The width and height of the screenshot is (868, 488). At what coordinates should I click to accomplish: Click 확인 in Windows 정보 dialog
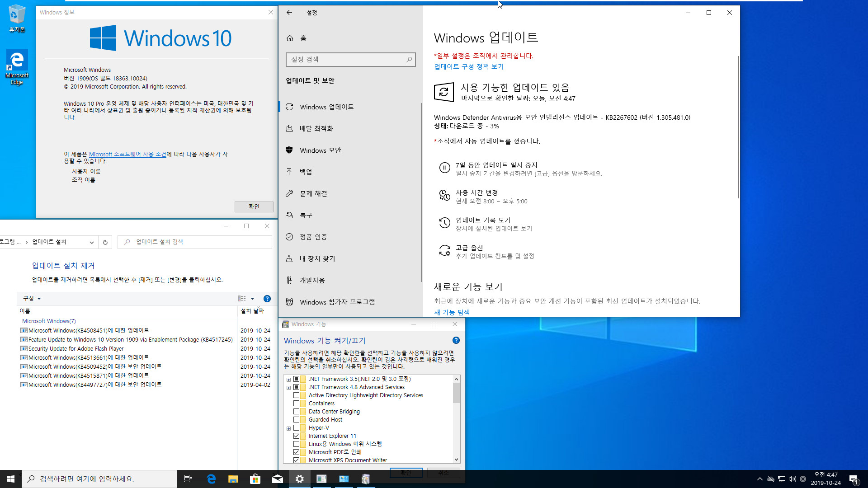coord(254,206)
